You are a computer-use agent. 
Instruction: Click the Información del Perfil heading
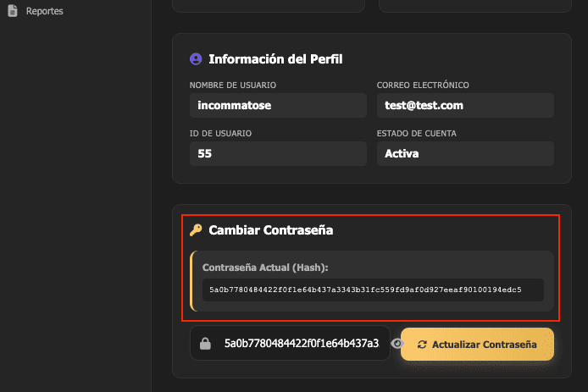[x=275, y=59]
